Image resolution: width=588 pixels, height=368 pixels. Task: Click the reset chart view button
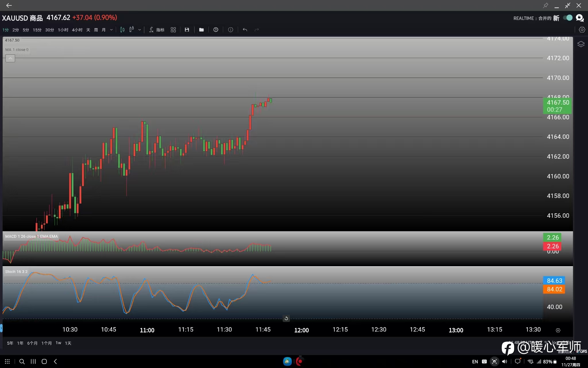point(286,318)
